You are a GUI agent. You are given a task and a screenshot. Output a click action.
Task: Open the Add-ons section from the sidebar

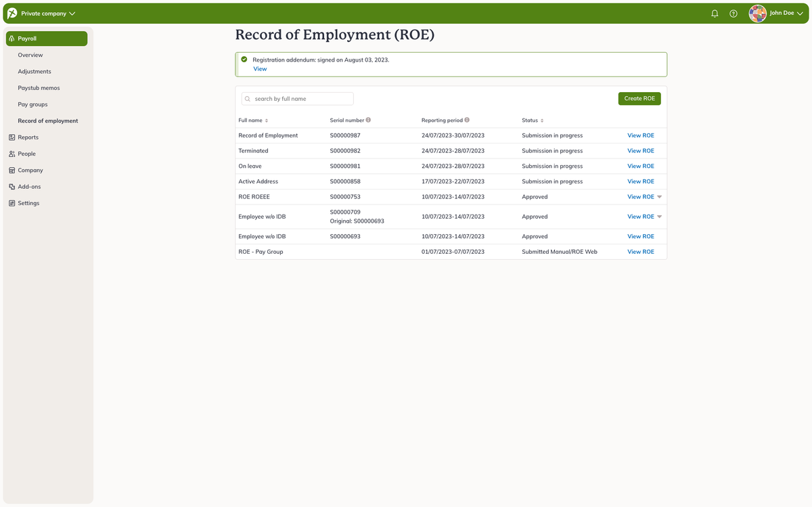tap(30, 186)
